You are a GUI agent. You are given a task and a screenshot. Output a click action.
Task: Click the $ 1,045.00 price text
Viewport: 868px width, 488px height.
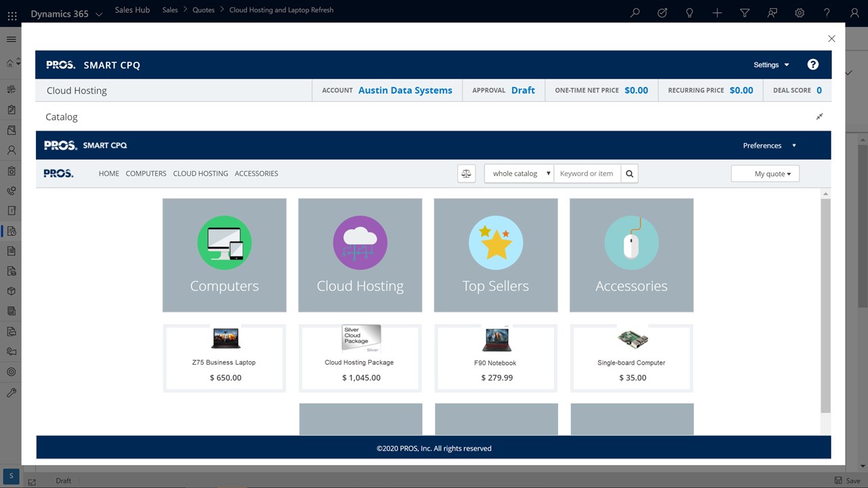(x=361, y=378)
